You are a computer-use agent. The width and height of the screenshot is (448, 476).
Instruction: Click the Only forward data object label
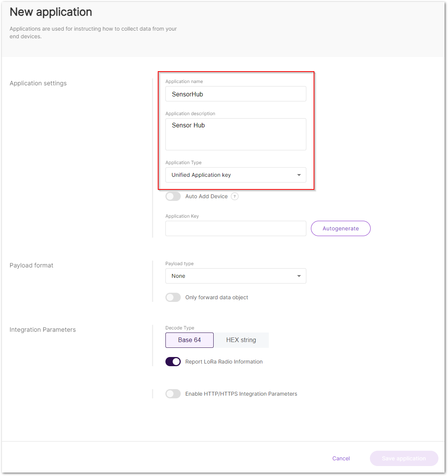(217, 297)
